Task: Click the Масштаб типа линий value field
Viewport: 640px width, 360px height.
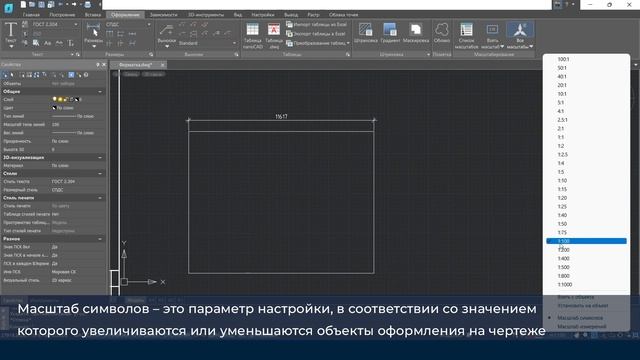Action: tap(78, 124)
